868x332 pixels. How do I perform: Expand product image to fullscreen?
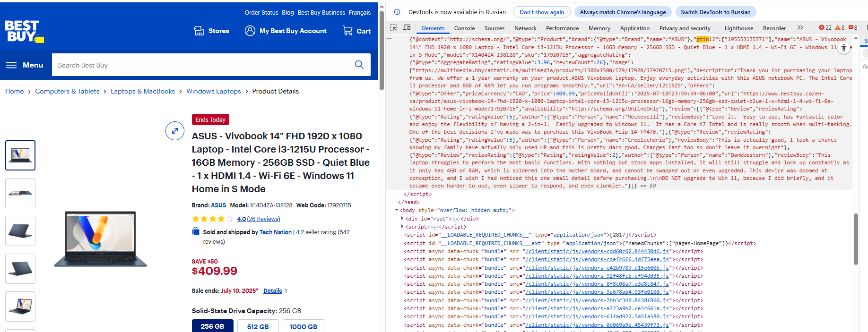pyautogui.click(x=175, y=131)
